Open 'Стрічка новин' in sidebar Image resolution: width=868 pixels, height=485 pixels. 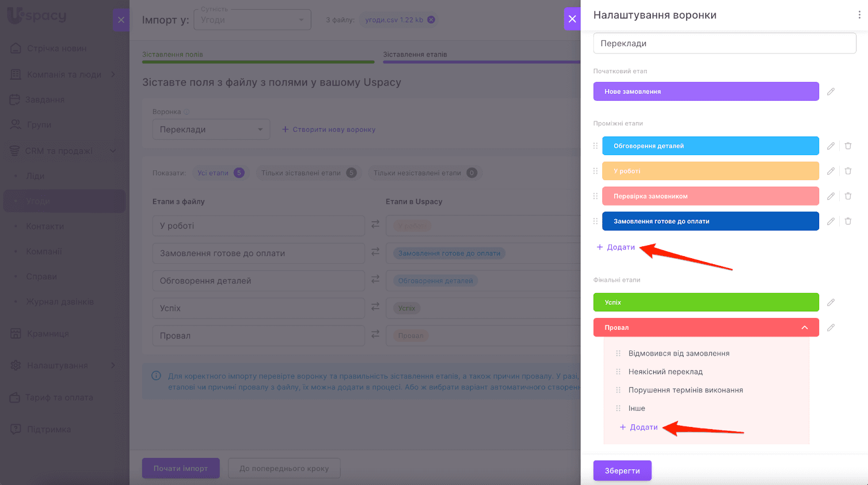[56, 48]
